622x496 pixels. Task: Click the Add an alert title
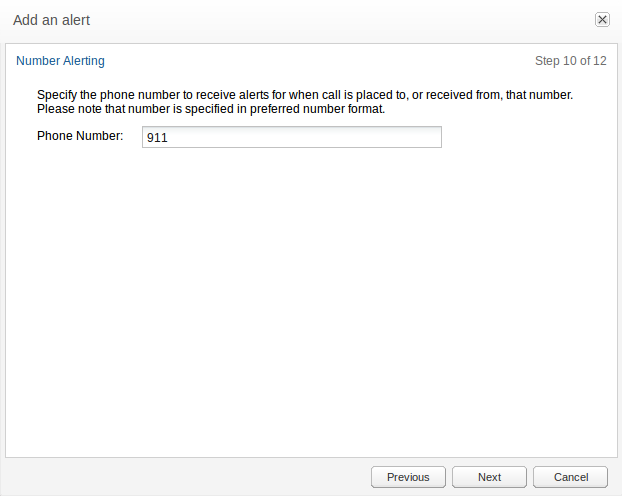point(52,20)
